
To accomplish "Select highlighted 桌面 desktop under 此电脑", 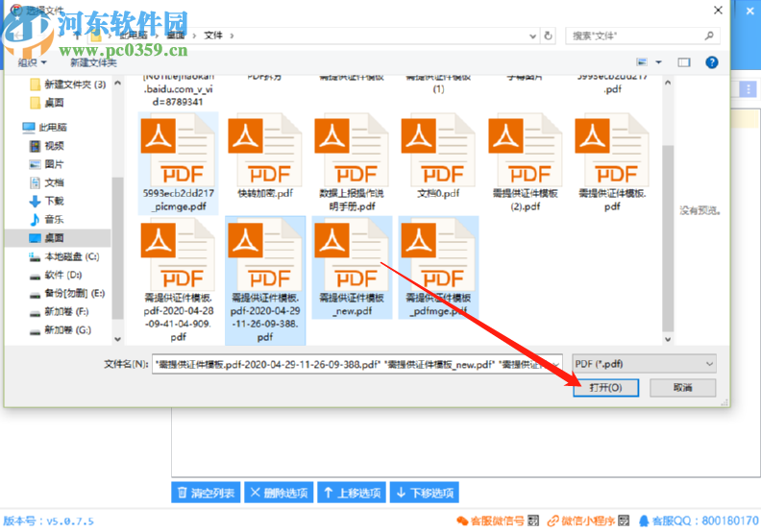I will (x=58, y=237).
